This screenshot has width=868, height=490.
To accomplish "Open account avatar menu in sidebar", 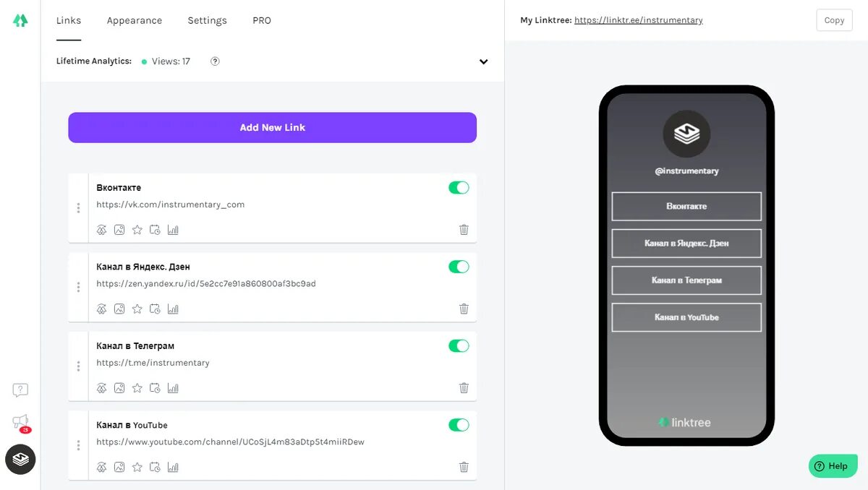I will 20,459.
